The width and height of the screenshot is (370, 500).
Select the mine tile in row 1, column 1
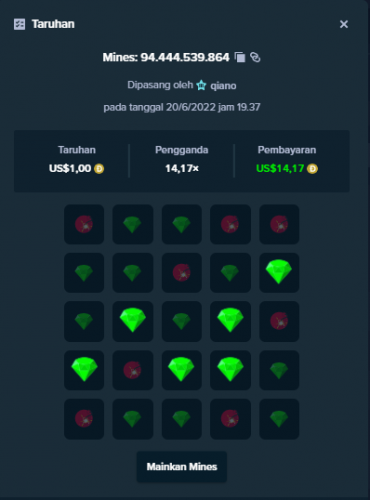click(84, 224)
